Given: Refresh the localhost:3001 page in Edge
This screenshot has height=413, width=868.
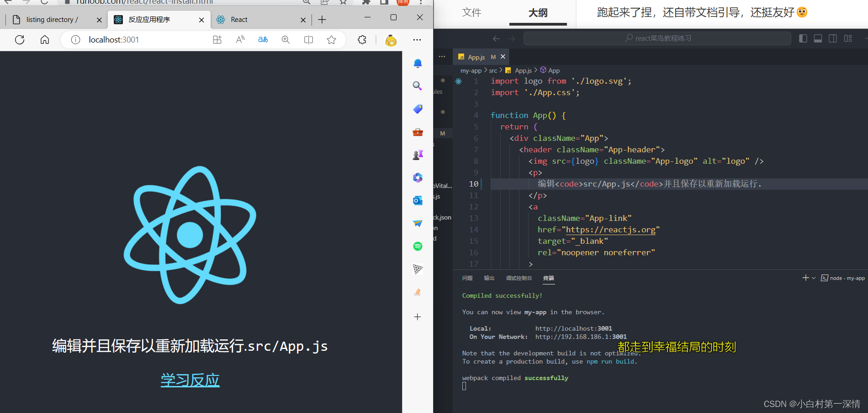Looking at the screenshot, I should click(x=20, y=40).
